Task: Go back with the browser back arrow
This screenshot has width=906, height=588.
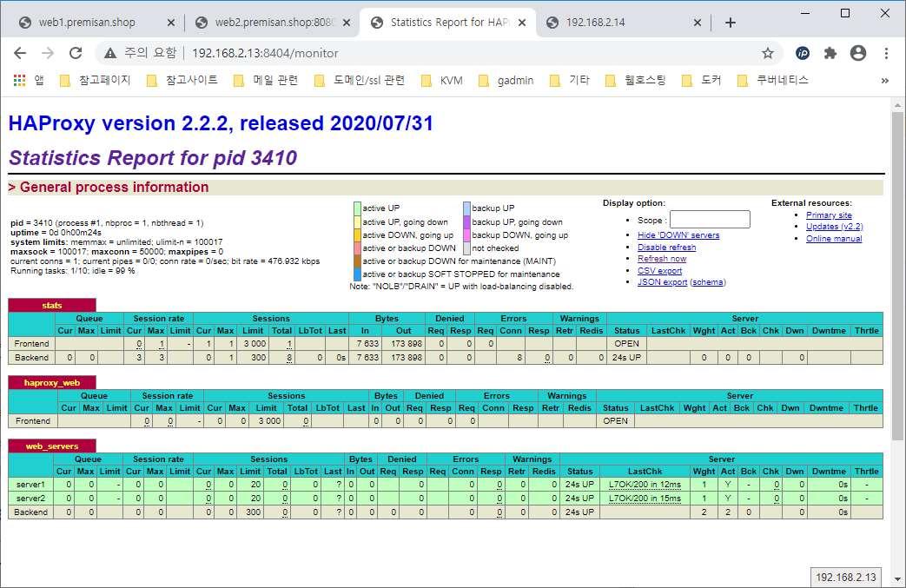Action: 20,53
